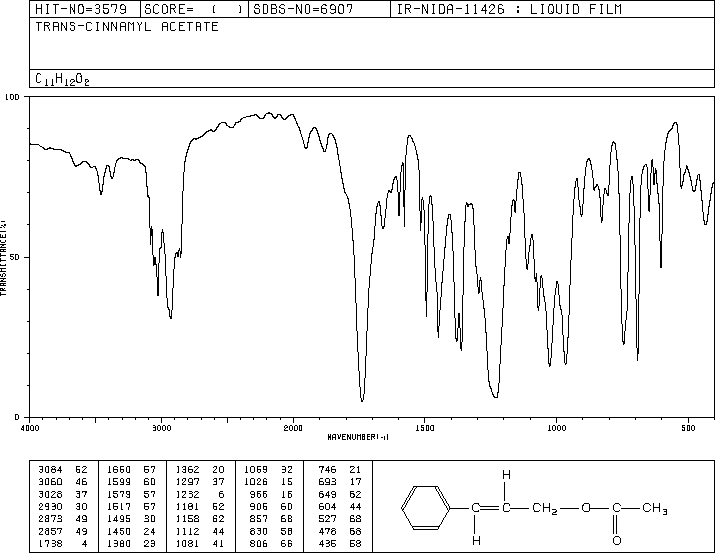Click the 1380 wavenumber in the peak table
Screen dimensions: 715x553
(119, 543)
